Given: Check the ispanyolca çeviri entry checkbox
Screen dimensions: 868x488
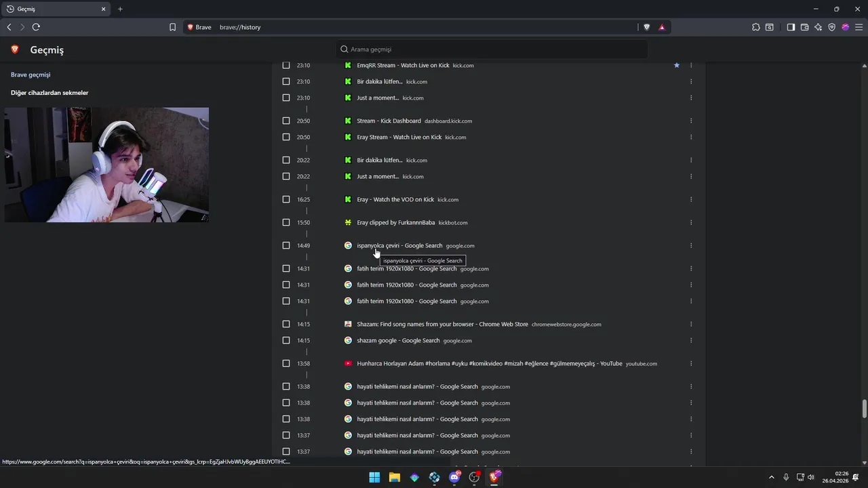Looking at the screenshot, I should coord(286,245).
